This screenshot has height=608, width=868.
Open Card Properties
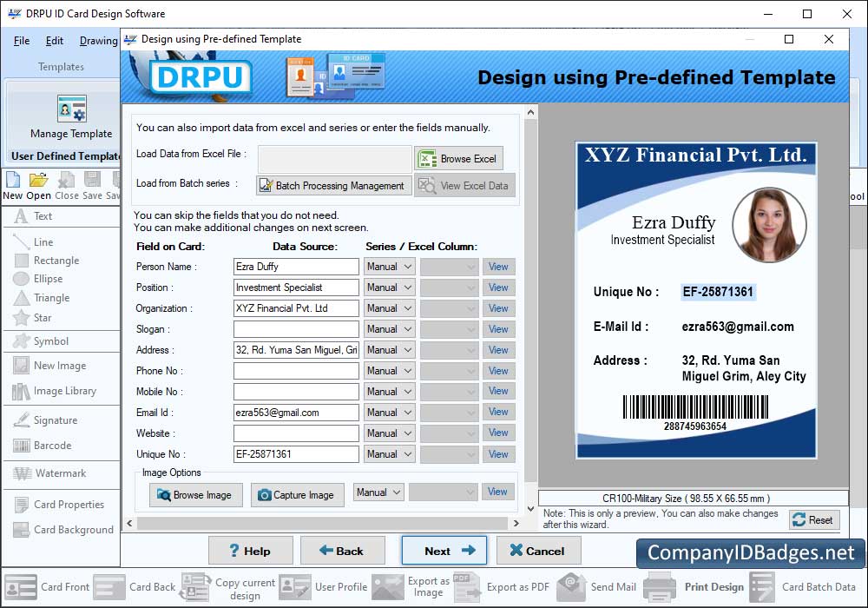(59, 505)
